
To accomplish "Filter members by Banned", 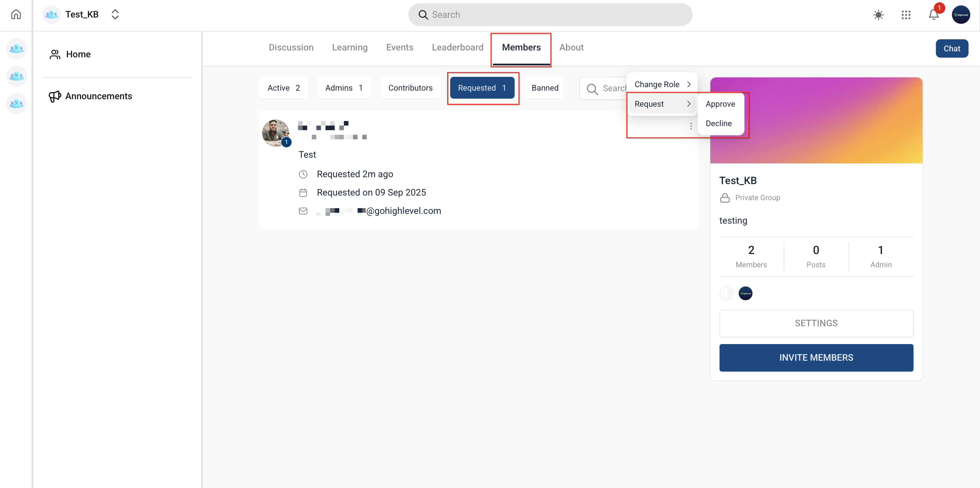I will 544,88.
